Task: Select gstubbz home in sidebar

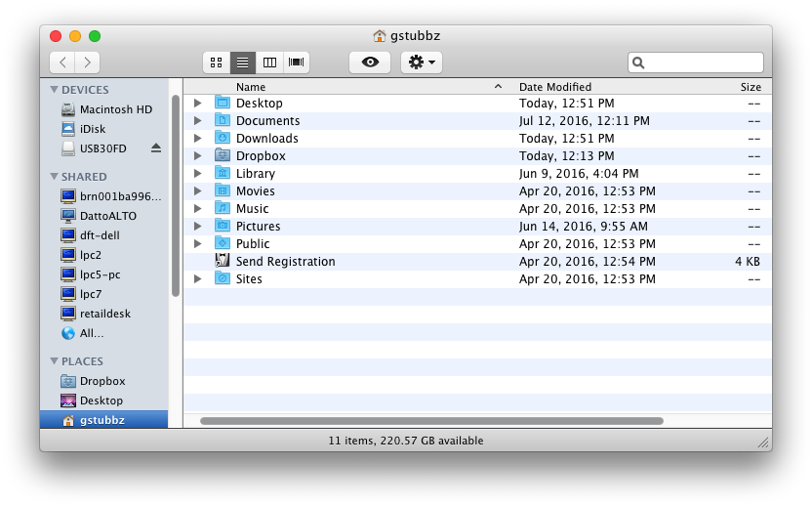Action: click(x=103, y=420)
